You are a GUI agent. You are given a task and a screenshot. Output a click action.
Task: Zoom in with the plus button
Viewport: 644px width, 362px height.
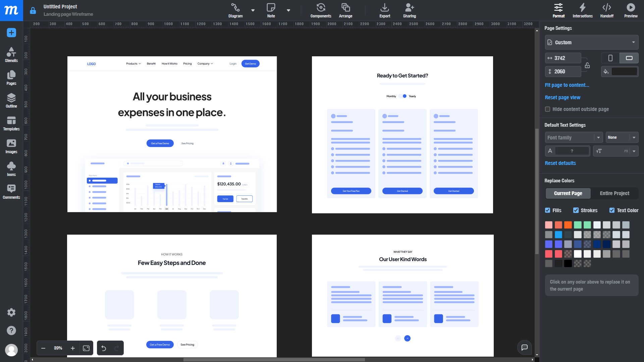[73, 348]
